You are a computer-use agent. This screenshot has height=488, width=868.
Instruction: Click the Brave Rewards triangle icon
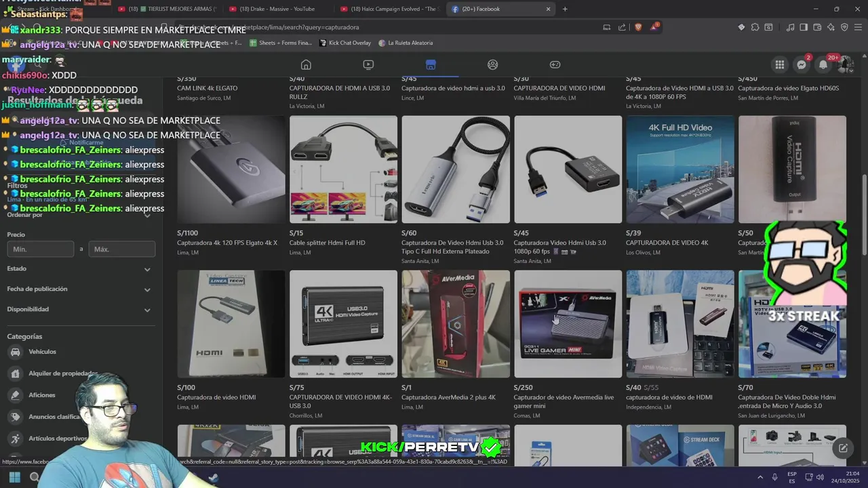(x=654, y=27)
